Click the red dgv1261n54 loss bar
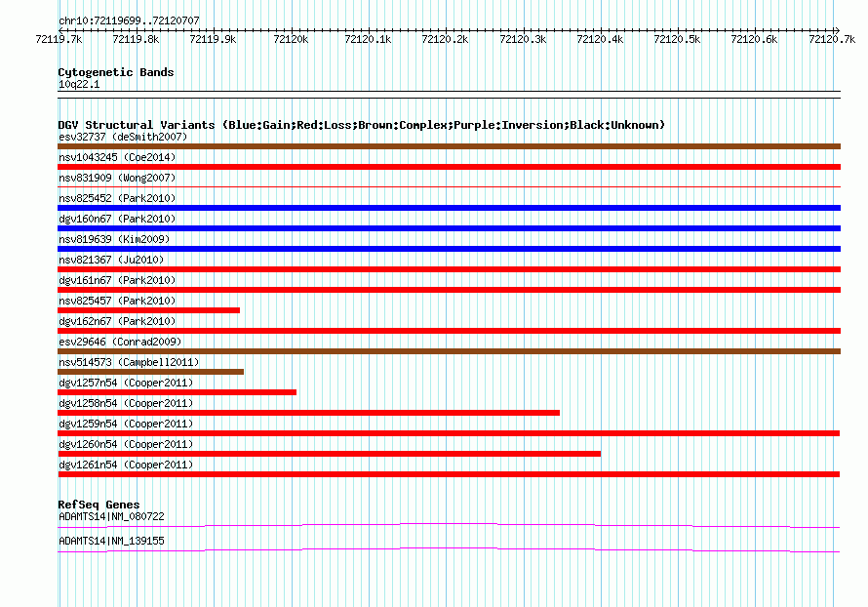Viewport: 868px width, 607px height. [449, 474]
